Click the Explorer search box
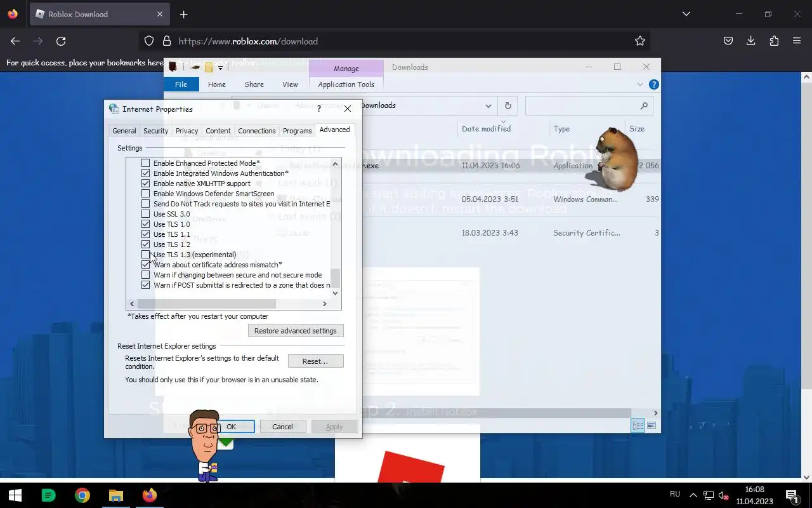The width and height of the screenshot is (812, 508). (x=588, y=106)
